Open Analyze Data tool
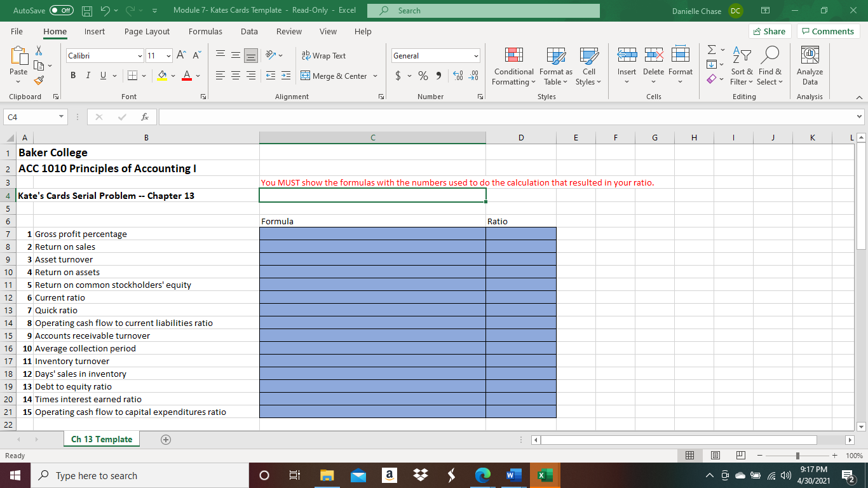 coord(810,65)
